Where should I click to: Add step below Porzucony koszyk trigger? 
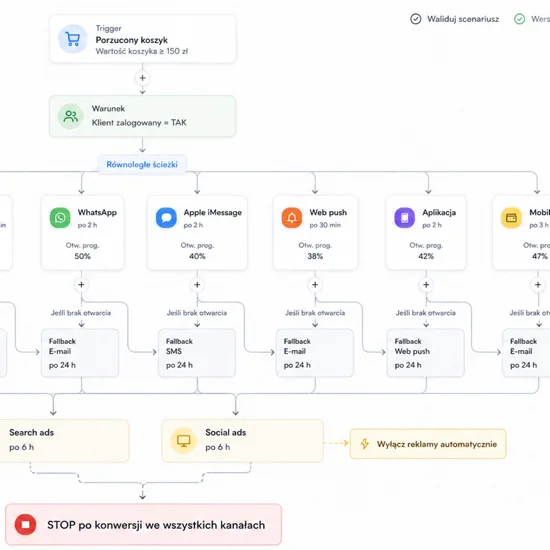tap(142, 78)
